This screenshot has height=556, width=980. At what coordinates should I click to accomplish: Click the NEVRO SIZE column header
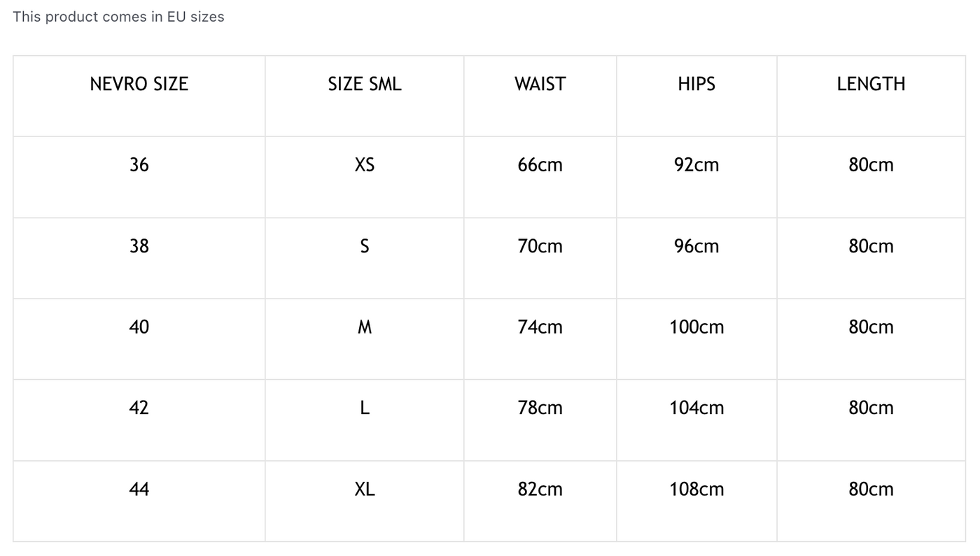[139, 84]
